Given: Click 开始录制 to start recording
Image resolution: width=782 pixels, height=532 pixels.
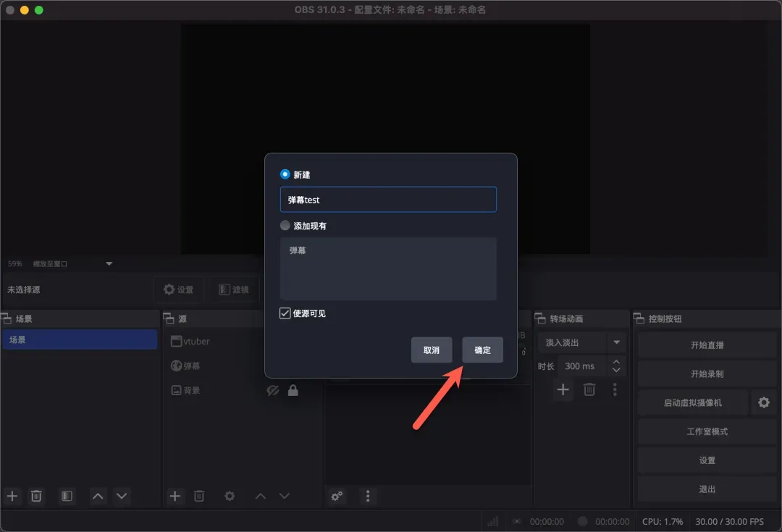Looking at the screenshot, I should tap(707, 374).
